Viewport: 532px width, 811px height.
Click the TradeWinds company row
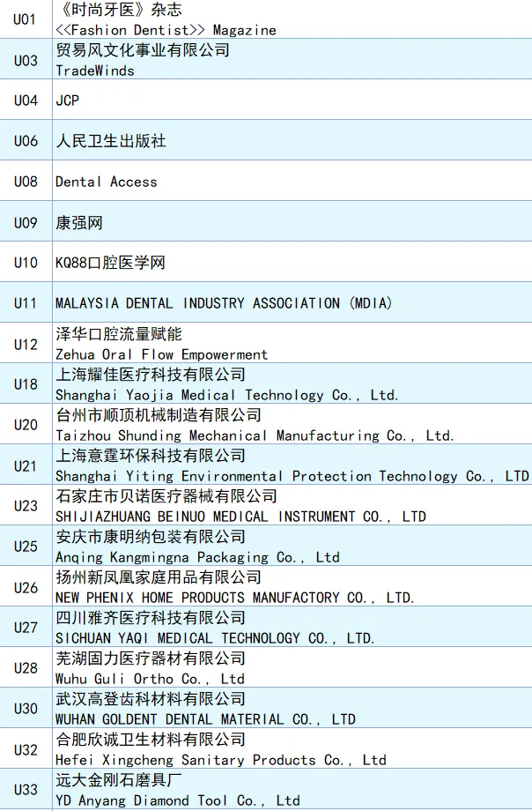pos(143,60)
